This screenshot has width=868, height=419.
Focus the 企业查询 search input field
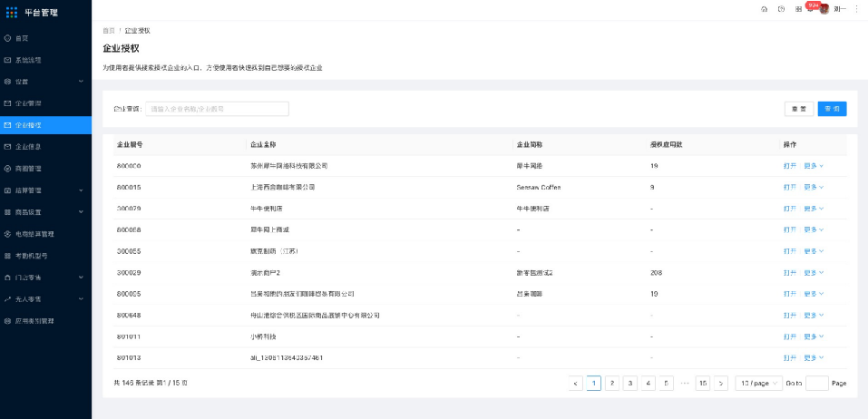pyautogui.click(x=217, y=109)
